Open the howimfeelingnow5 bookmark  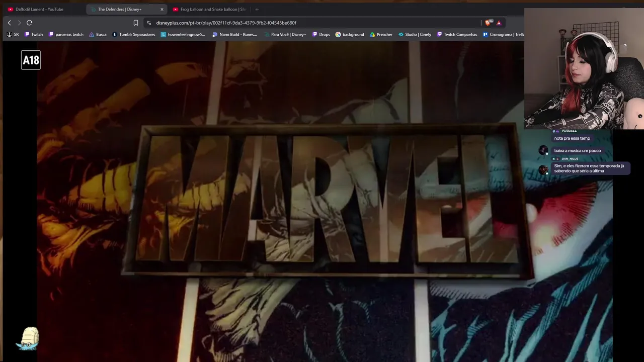coord(183,34)
